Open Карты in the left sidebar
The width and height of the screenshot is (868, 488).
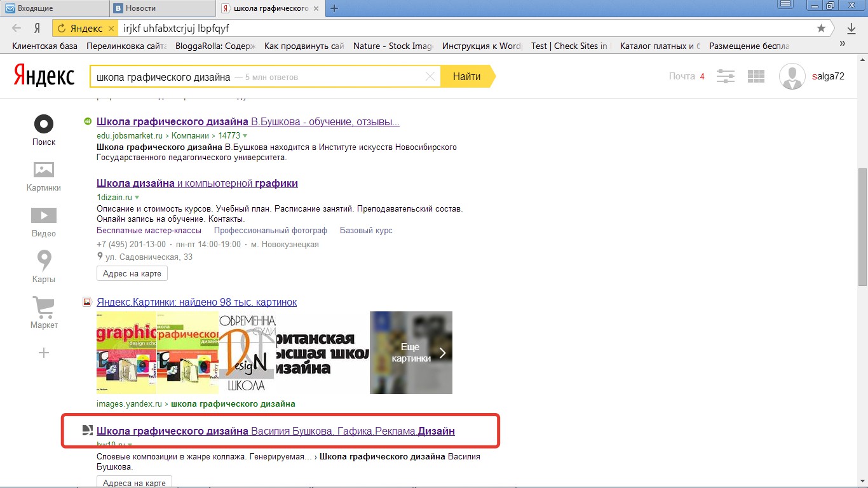coord(44,268)
